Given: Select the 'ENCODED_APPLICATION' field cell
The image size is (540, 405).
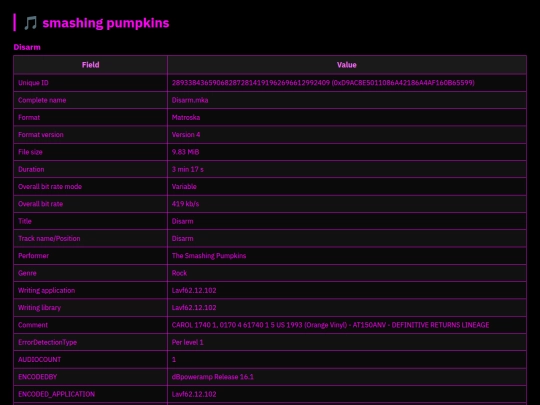Looking at the screenshot, I should coord(91,394).
